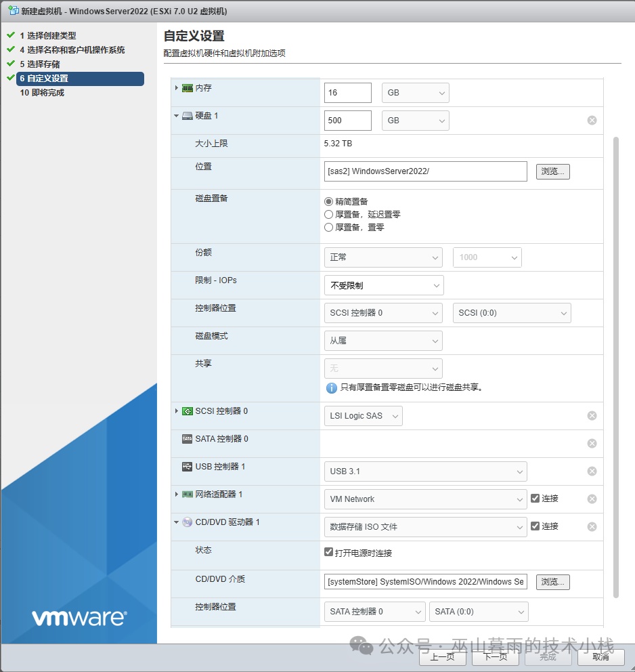This screenshot has width=635, height=672.
Task: Click the remove icon for 网络适配器 1
Action: [x=592, y=499]
